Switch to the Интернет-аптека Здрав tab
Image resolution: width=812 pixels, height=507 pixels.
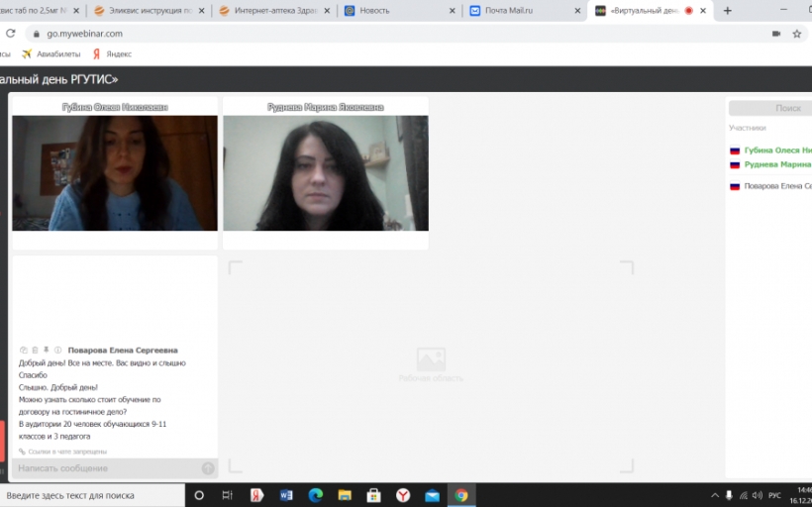(274, 10)
